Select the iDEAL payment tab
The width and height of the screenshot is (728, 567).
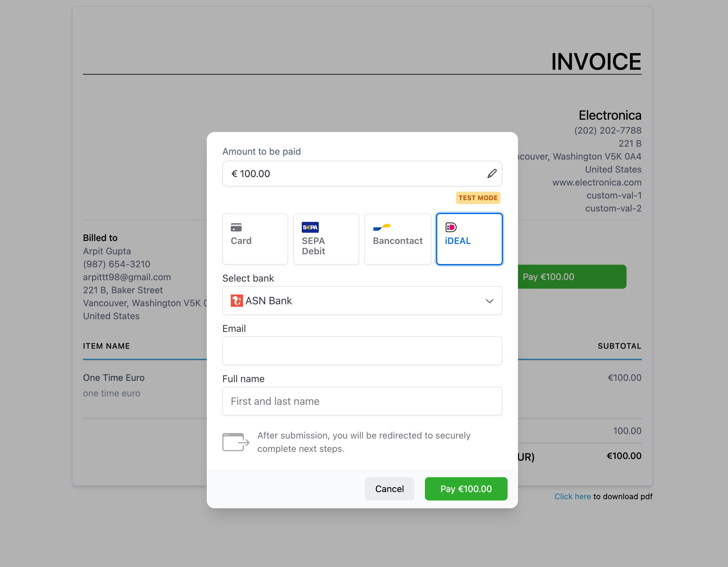pyautogui.click(x=469, y=239)
